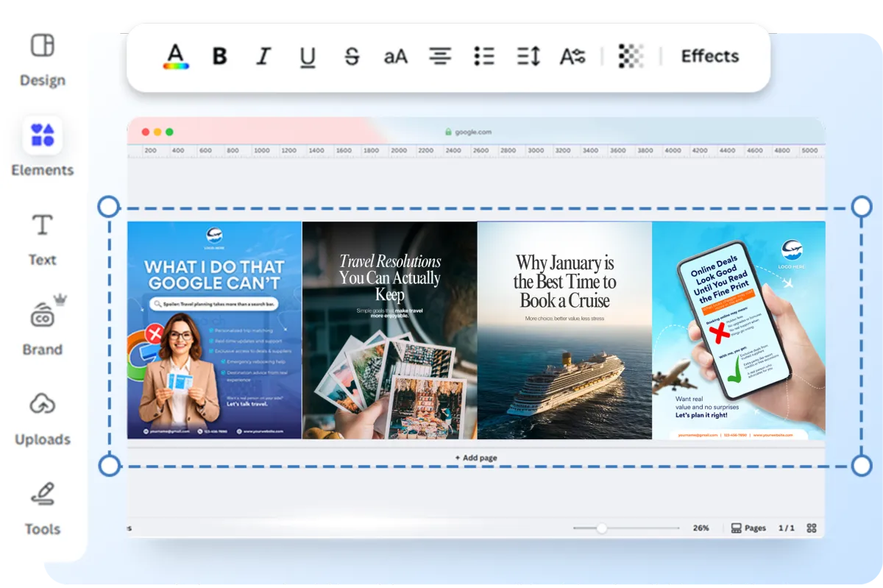The height and width of the screenshot is (588, 883).
Task: Open the text color picker
Action: click(175, 57)
